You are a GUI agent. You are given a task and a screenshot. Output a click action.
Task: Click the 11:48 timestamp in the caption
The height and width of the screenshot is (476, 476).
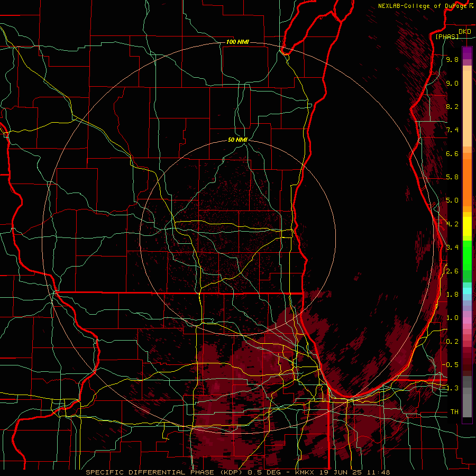click(x=378, y=472)
